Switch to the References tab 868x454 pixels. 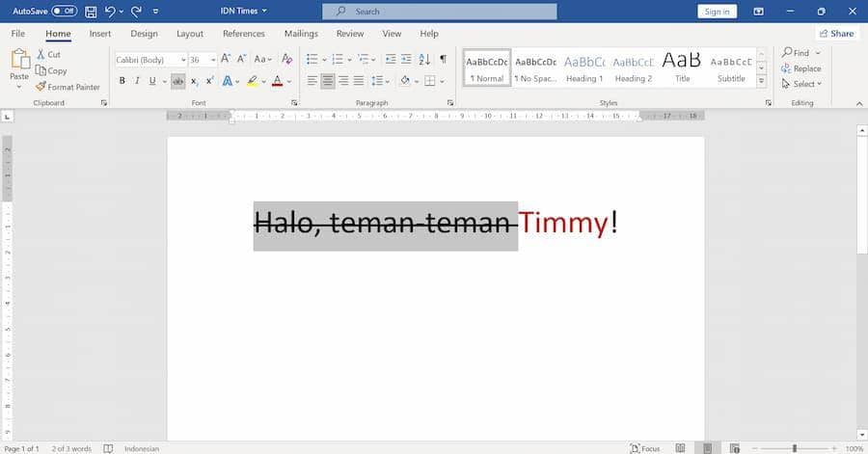[x=244, y=34]
